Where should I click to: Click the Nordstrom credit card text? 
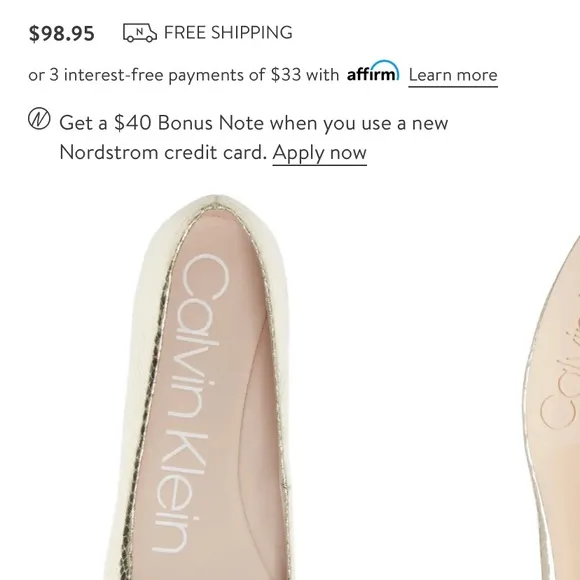point(163,152)
